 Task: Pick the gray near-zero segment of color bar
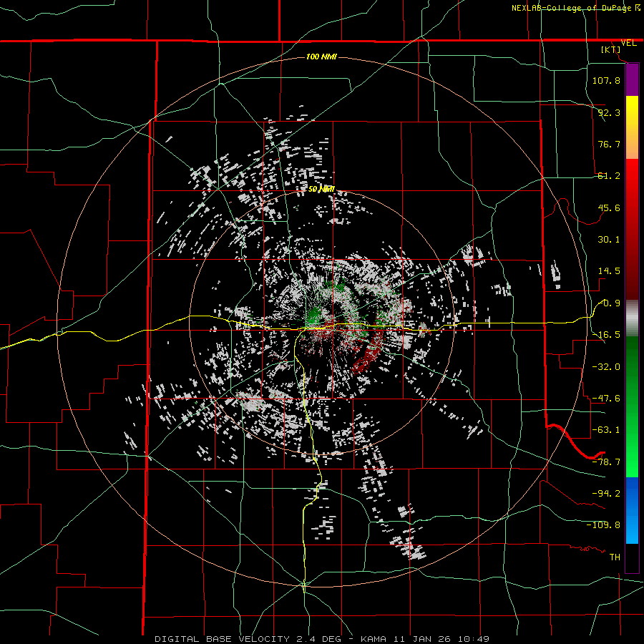(x=632, y=318)
